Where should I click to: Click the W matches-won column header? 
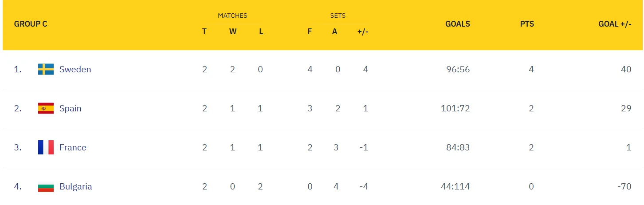click(232, 32)
